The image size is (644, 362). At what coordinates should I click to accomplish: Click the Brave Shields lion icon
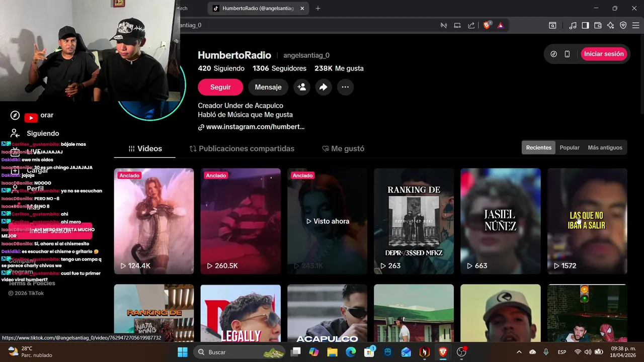point(487,25)
